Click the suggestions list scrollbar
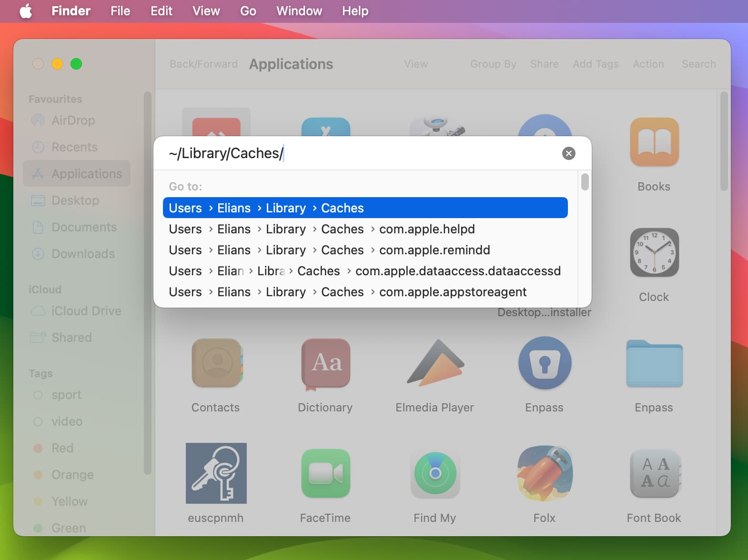The height and width of the screenshot is (560, 748). [x=585, y=182]
